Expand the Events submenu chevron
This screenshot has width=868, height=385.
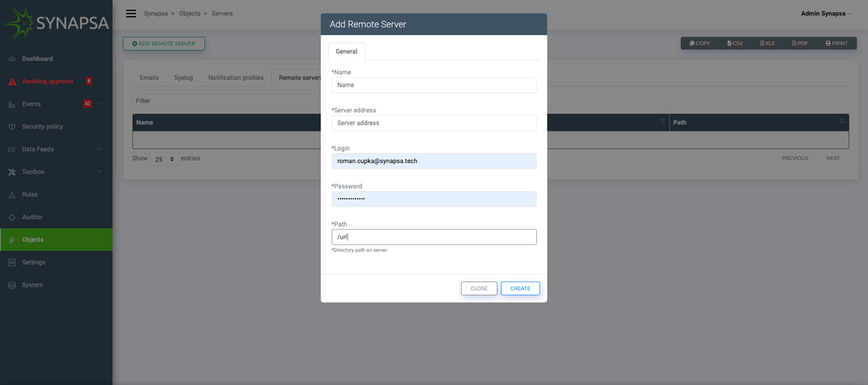tap(99, 104)
